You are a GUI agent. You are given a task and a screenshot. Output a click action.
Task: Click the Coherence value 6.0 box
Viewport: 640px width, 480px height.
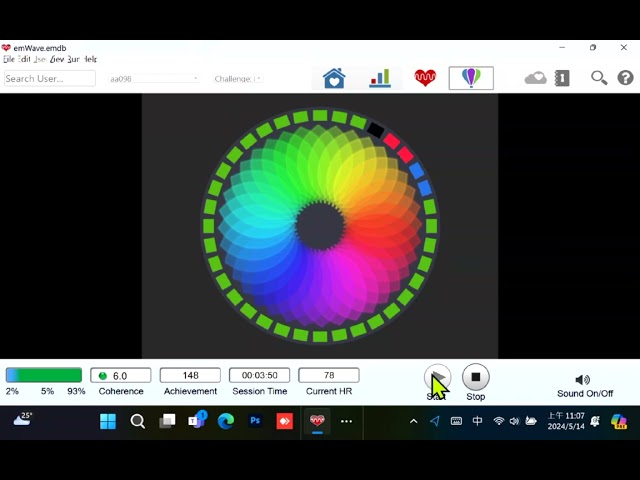coord(120,375)
